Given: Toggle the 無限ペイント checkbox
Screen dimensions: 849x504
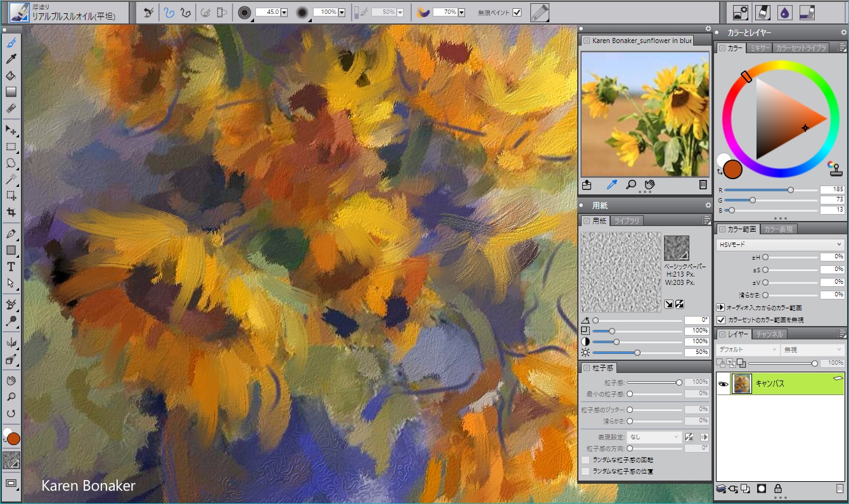Looking at the screenshot, I should (x=517, y=12).
